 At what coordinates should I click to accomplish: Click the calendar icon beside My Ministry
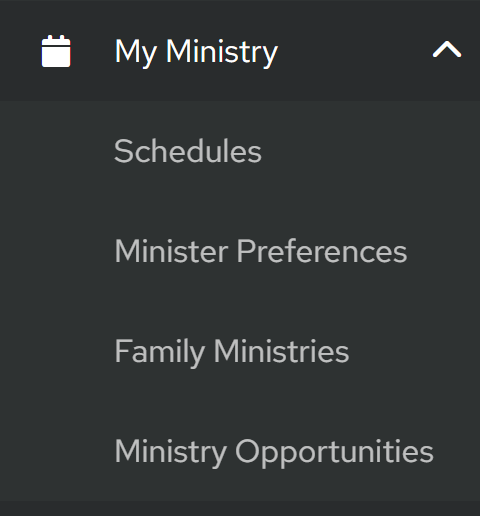click(x=56, y=51)
